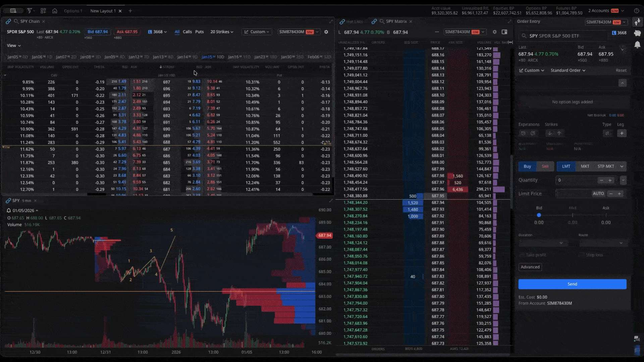Open the layout grid widgets icon
This screenshot has height=362, width=644.
(43, 11)
